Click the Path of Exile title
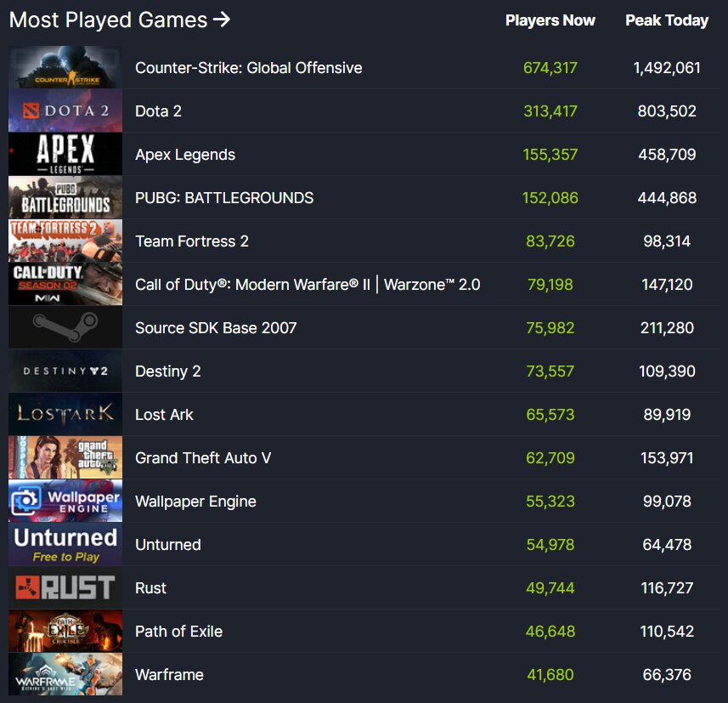The height and width of the screenshot is (703, 728). coord(178,632)
